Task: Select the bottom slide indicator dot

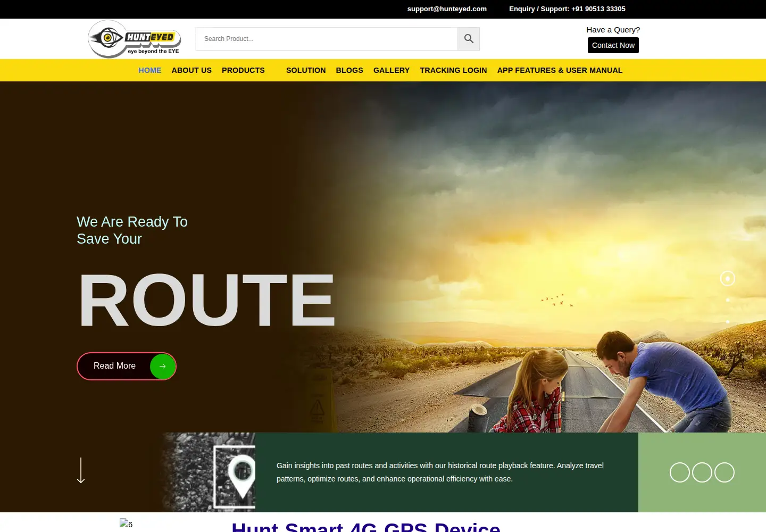Action: [x=728, y=322]
